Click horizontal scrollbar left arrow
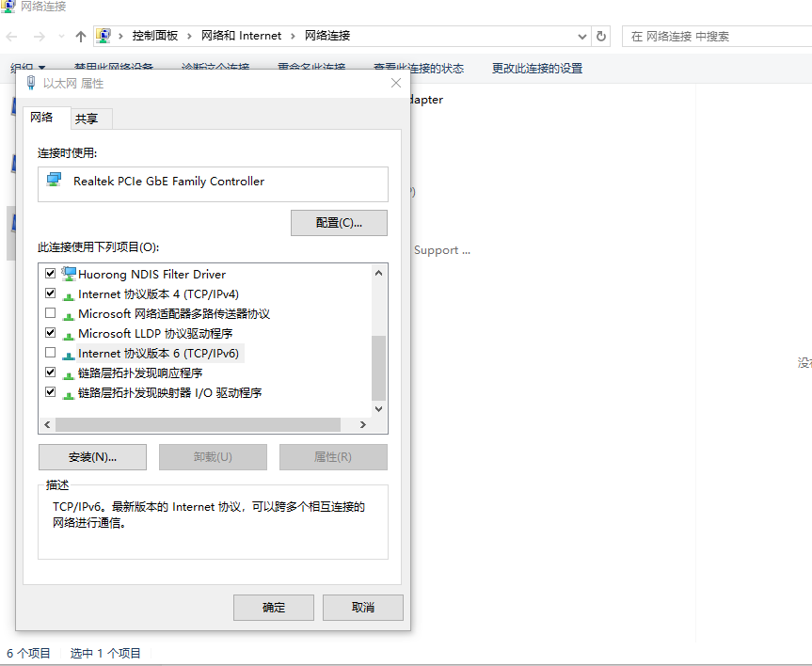This screenshot has height=666, width=812. coord(47,424)
